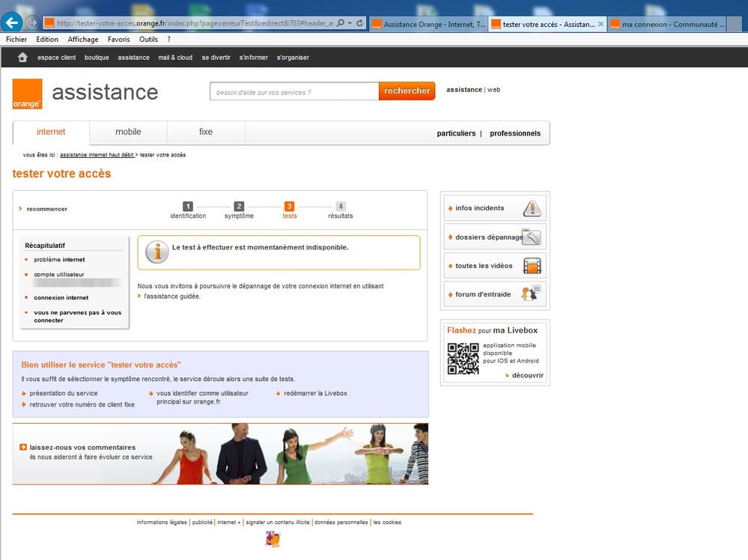Click the browser back arrow button
This screenshot has height=560, width=748.
(11, 22)
